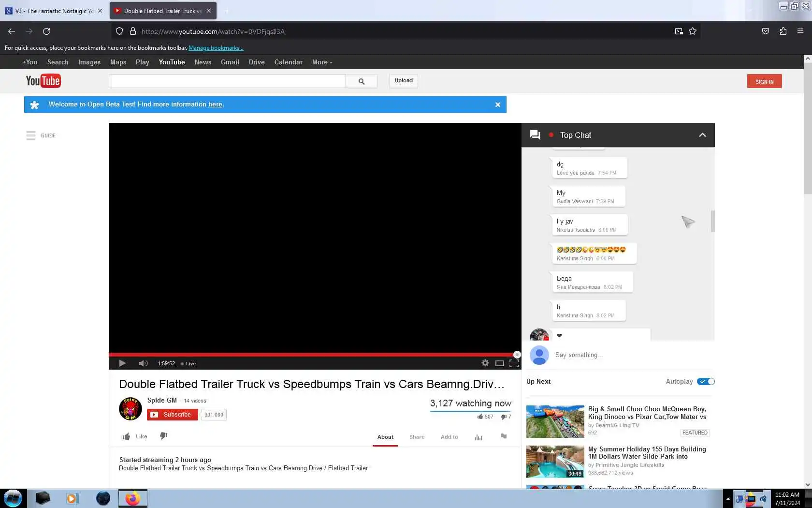
Task: Open the Add to tab
Action: tap(449, 437)
